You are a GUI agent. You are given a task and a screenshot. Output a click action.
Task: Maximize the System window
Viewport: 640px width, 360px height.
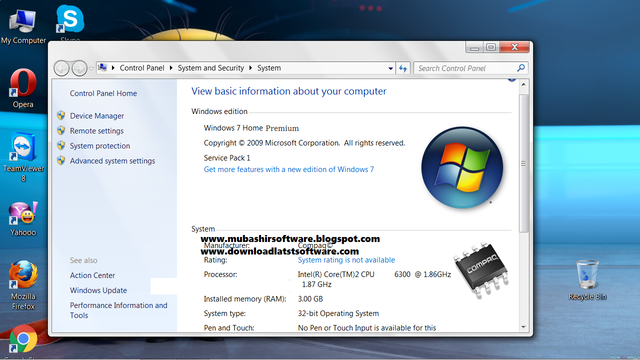(491, 47)
